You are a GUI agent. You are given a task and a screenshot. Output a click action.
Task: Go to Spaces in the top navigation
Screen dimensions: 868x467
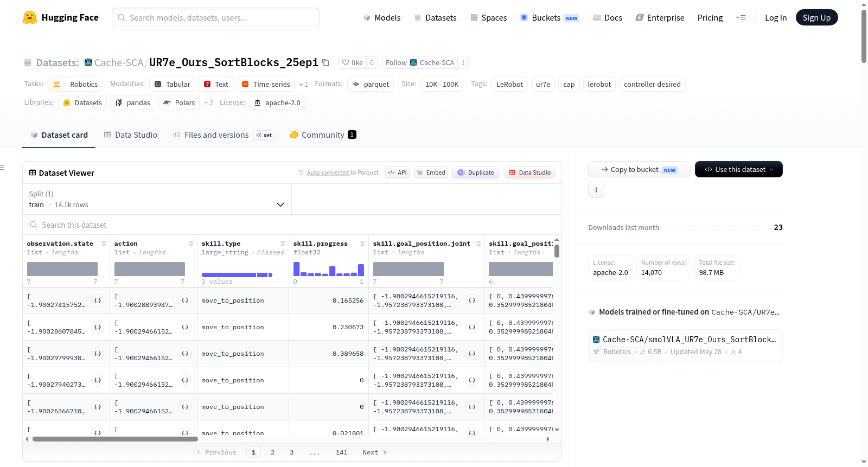coord(488,17)
